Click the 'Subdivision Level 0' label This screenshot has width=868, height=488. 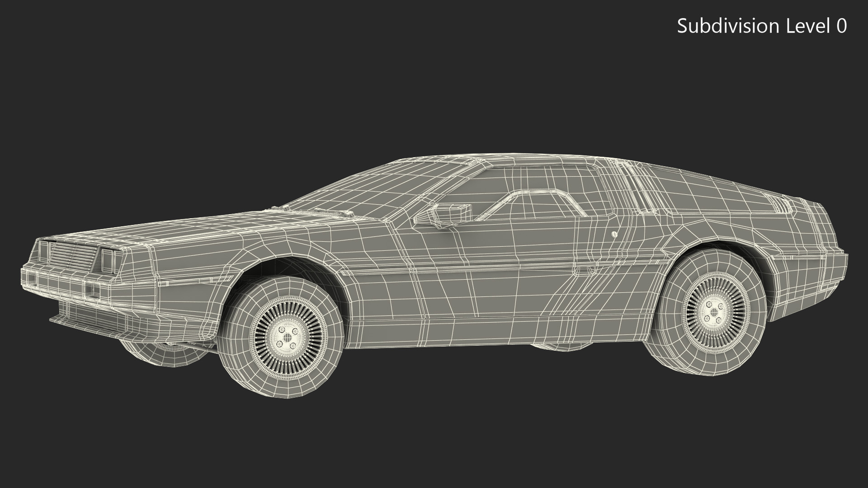[762, 27]
